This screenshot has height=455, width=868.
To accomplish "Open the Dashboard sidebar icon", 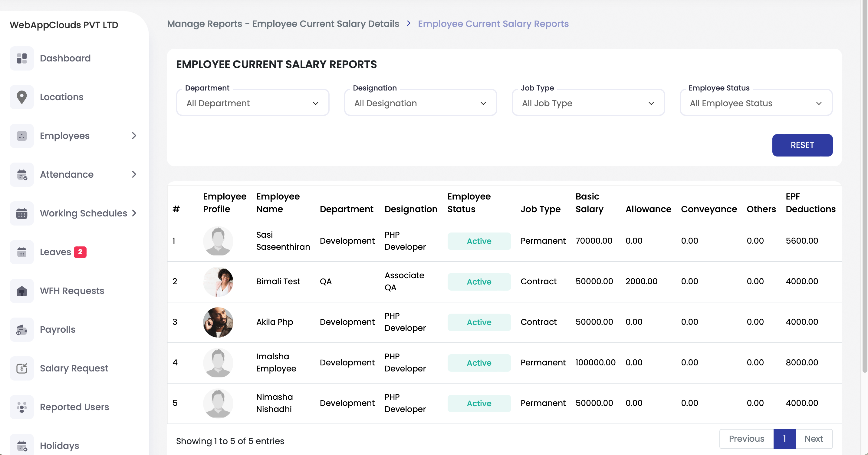I will point(21,58).
